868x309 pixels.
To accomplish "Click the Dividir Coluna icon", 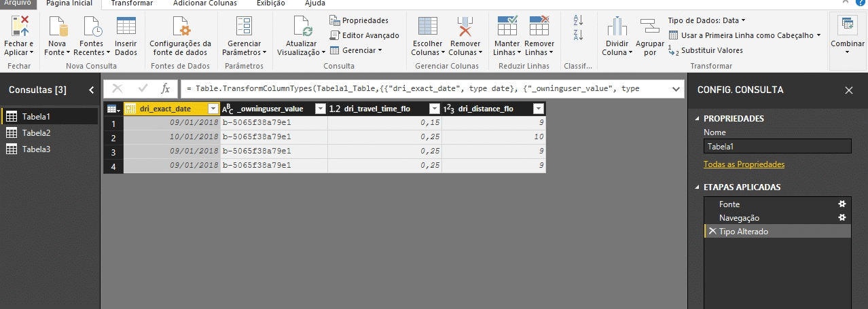I will point(617,26).
